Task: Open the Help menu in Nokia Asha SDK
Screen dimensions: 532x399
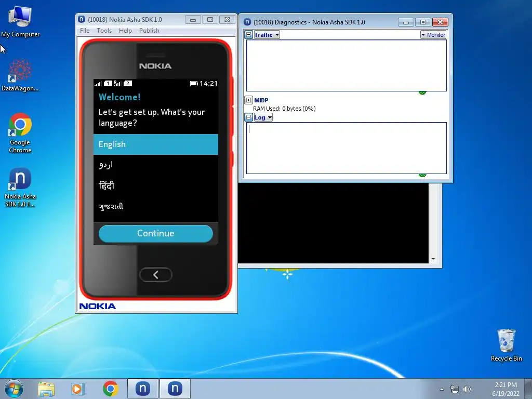Action: tap(125, 31)
